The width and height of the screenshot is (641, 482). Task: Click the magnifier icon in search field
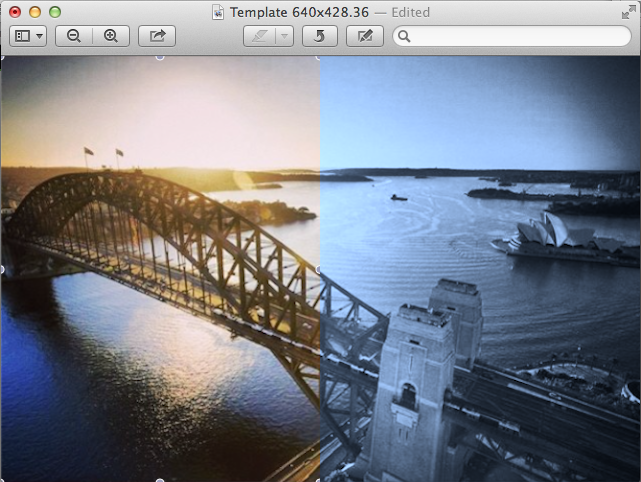click(x=404, y=36)
